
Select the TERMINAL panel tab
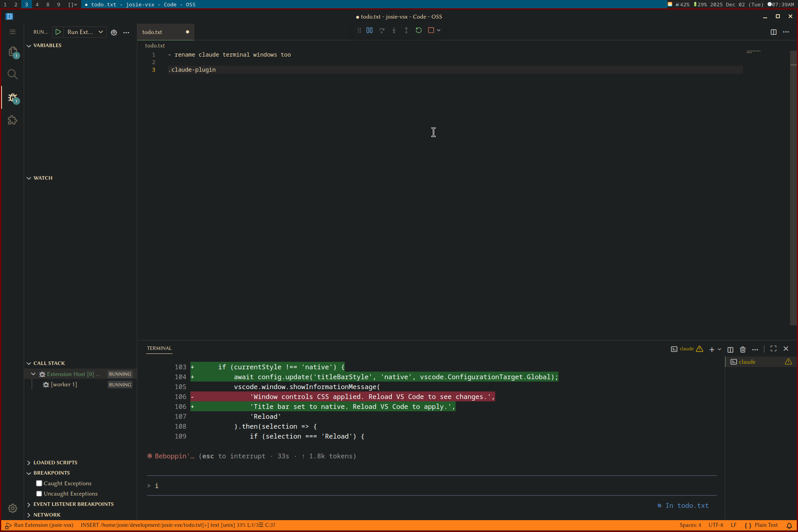point(159,348)
